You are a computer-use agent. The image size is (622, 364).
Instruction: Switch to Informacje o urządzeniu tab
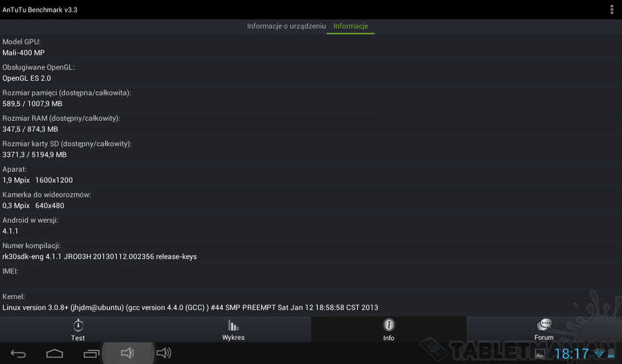(x=286, y=26)
